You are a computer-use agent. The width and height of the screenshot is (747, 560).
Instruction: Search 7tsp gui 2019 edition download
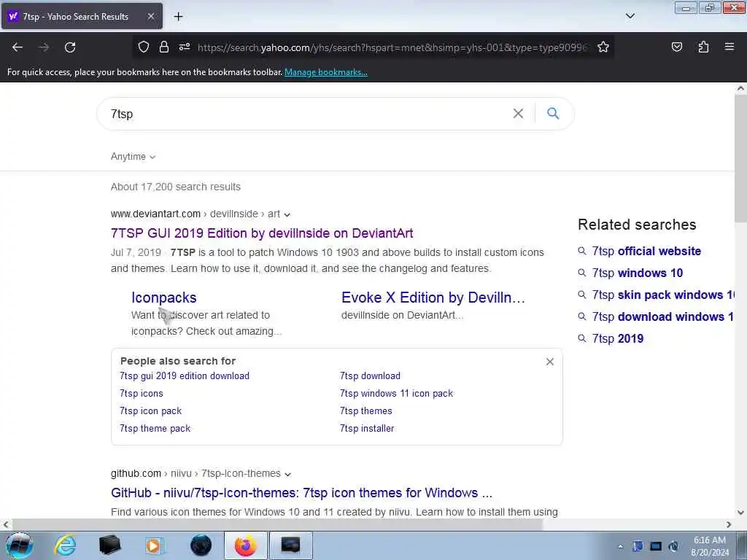(x=185, y=376)
